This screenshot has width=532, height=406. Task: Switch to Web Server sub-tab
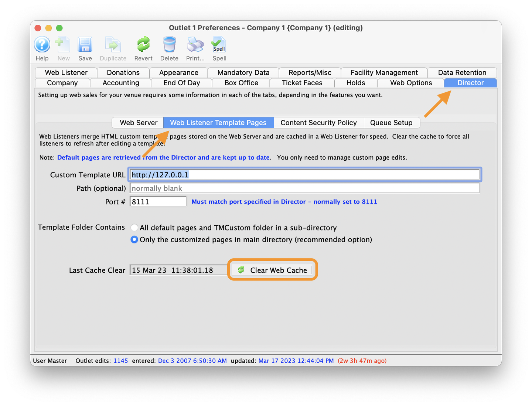(139, 123)
